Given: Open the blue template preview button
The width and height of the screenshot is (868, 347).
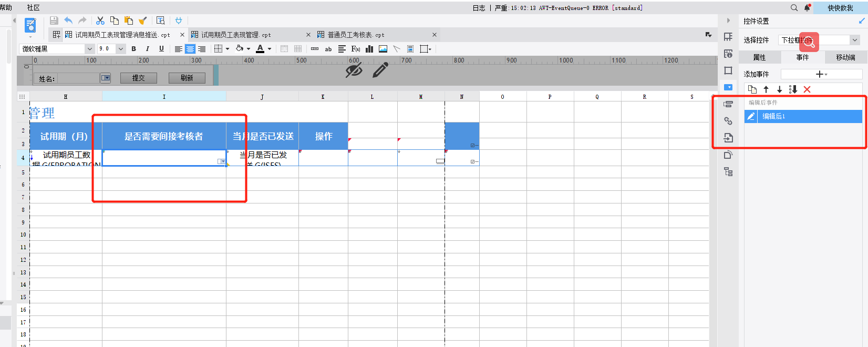Looking at the screenshot, I should 30,25.
